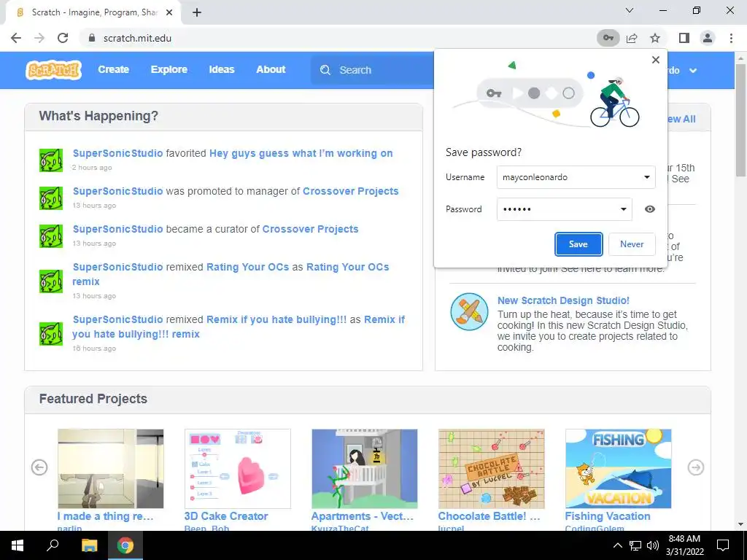Viewport: 747px width, 560px height.
Task: Open the 3D Cake Creator thumbnail
Action: 237,469
